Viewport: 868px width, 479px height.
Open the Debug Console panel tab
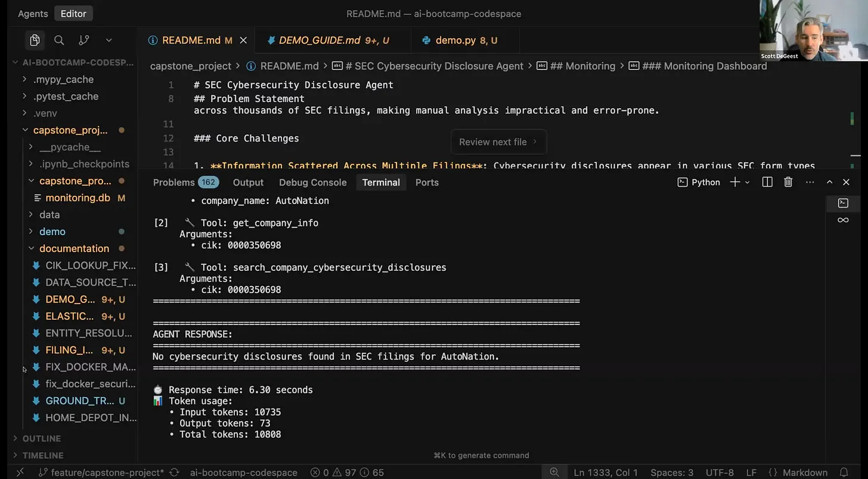(312, 183)
